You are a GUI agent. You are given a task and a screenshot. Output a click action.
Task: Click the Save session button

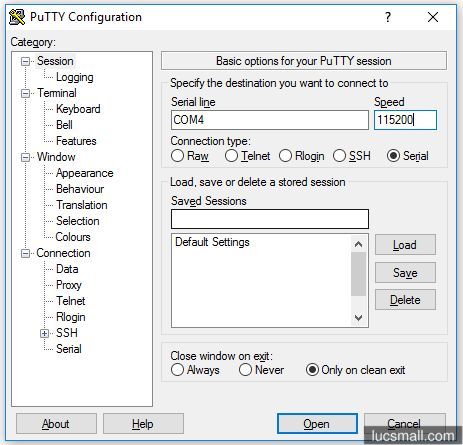(405, 273)
